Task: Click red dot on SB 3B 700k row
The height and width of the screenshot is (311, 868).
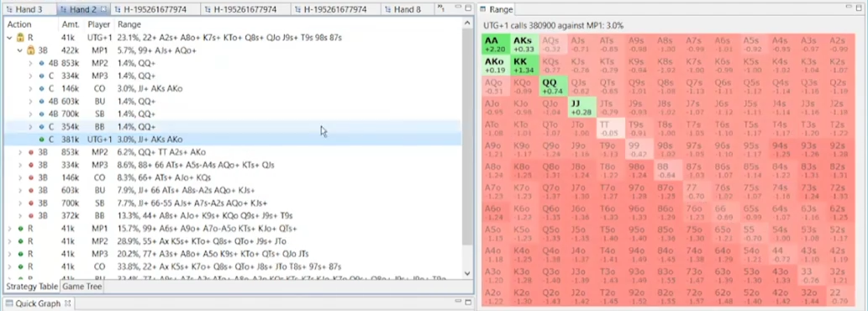Action: (30, 203)
